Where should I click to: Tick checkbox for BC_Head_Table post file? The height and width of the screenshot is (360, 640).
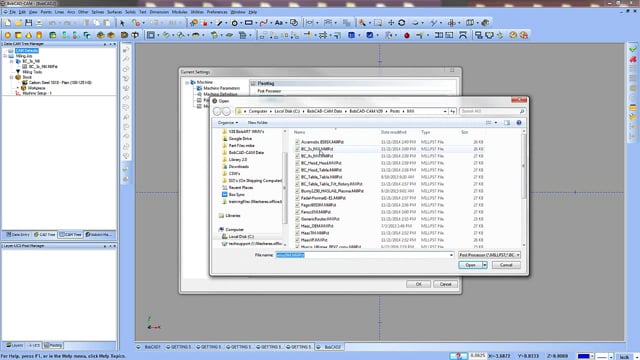[297, 170]
